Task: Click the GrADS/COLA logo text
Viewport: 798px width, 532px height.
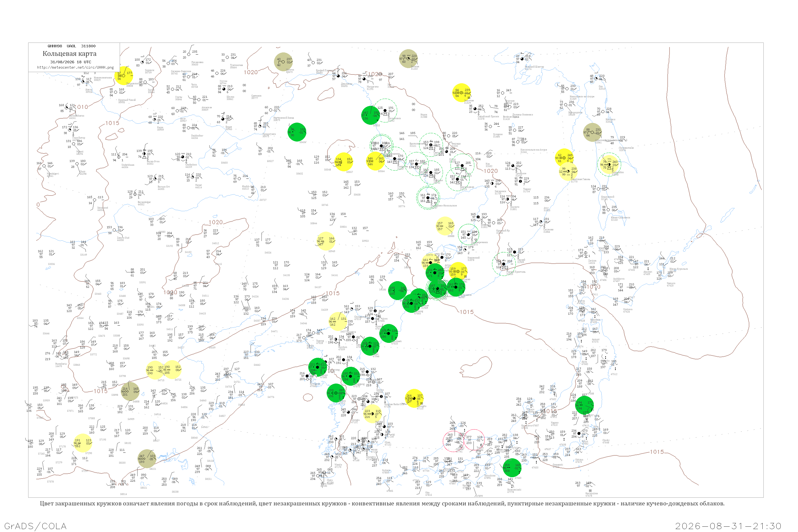Action: tap(35, 526)
